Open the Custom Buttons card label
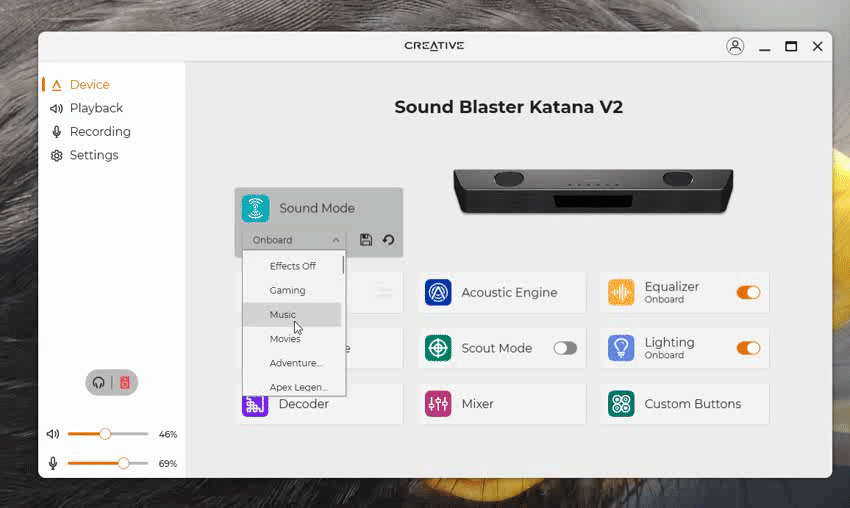850x508 pixels. 692,404
